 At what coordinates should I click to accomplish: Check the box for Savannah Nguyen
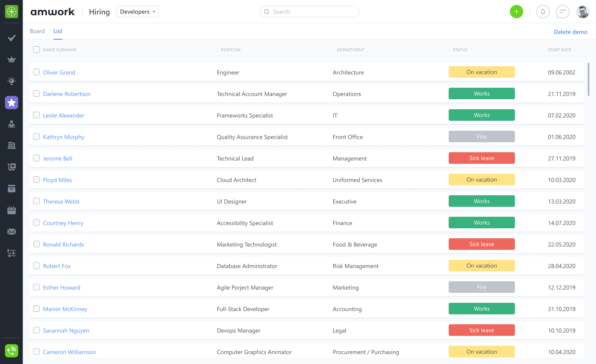36,330
